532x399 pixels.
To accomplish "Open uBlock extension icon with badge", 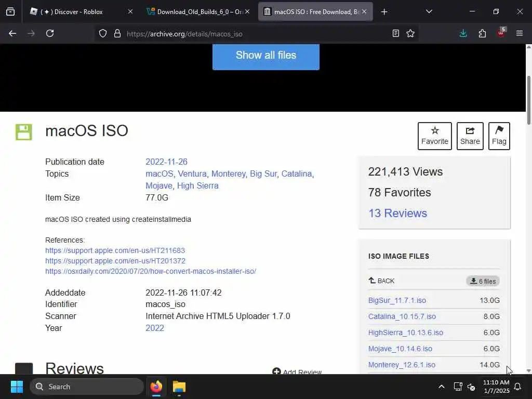I will [x=501, y=33].
